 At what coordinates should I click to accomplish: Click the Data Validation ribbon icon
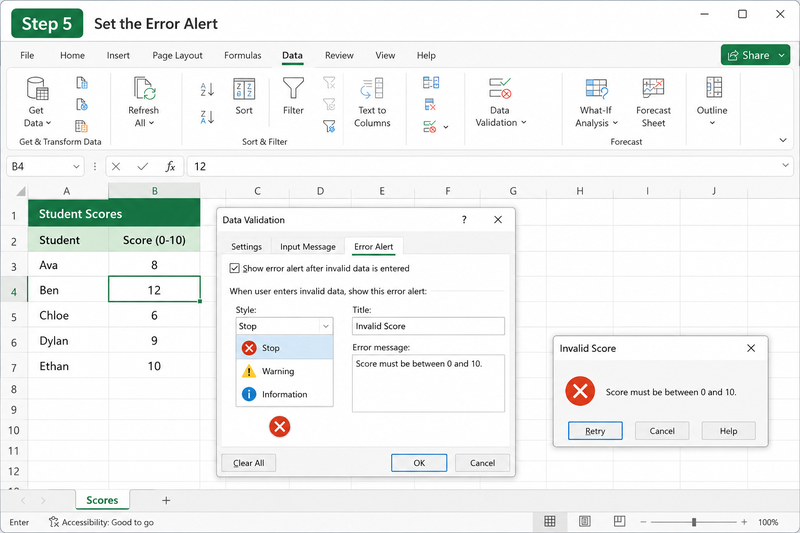point(500,88)
